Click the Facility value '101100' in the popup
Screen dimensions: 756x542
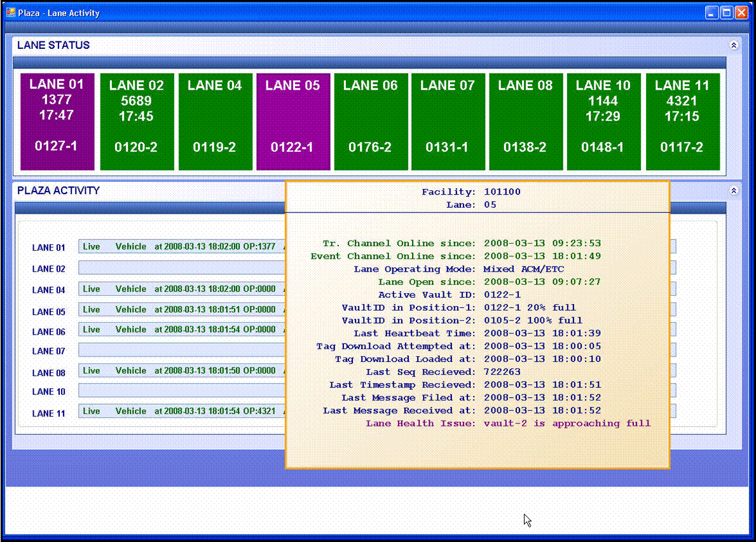502,192
